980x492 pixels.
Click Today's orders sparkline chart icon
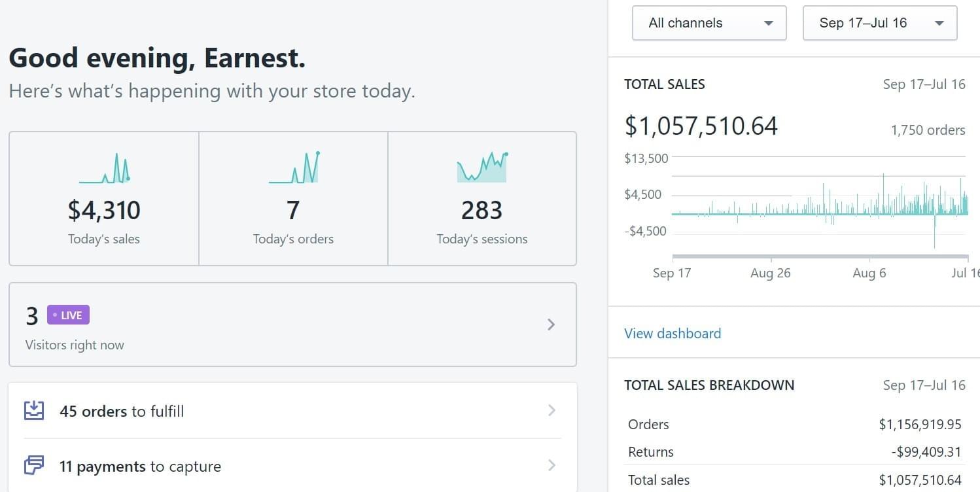tap(293, 168)
